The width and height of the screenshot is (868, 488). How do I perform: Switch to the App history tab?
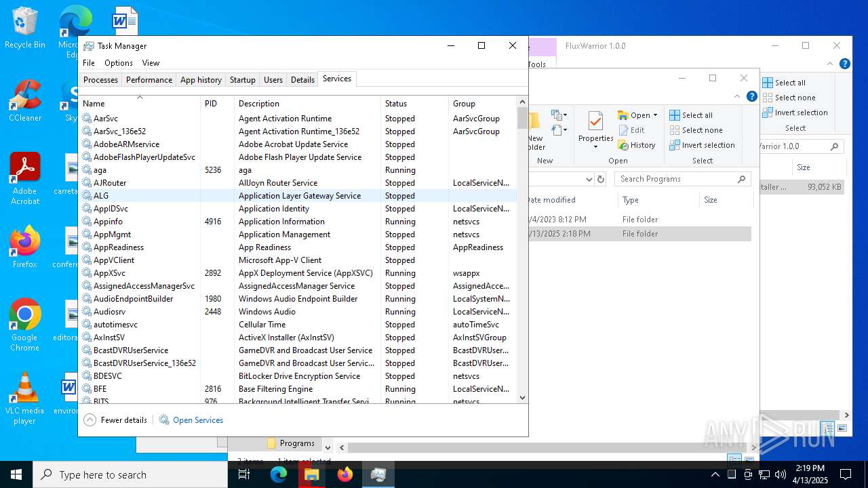(201, 80)
